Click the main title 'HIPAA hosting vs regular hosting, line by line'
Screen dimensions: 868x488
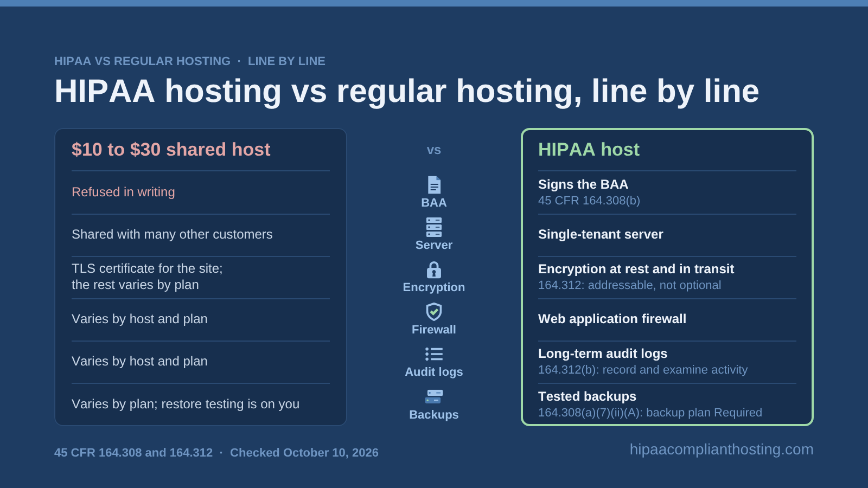click(406, 91)
